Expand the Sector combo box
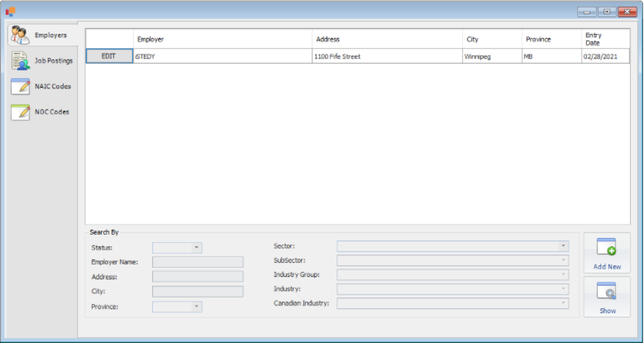The width and height of the screenshot is (644, 343). 452,246
